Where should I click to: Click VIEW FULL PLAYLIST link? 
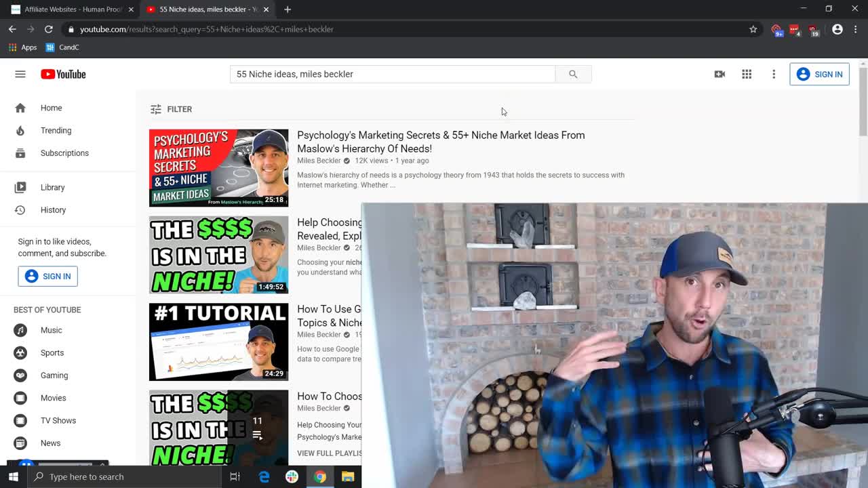tap(329, 453)
